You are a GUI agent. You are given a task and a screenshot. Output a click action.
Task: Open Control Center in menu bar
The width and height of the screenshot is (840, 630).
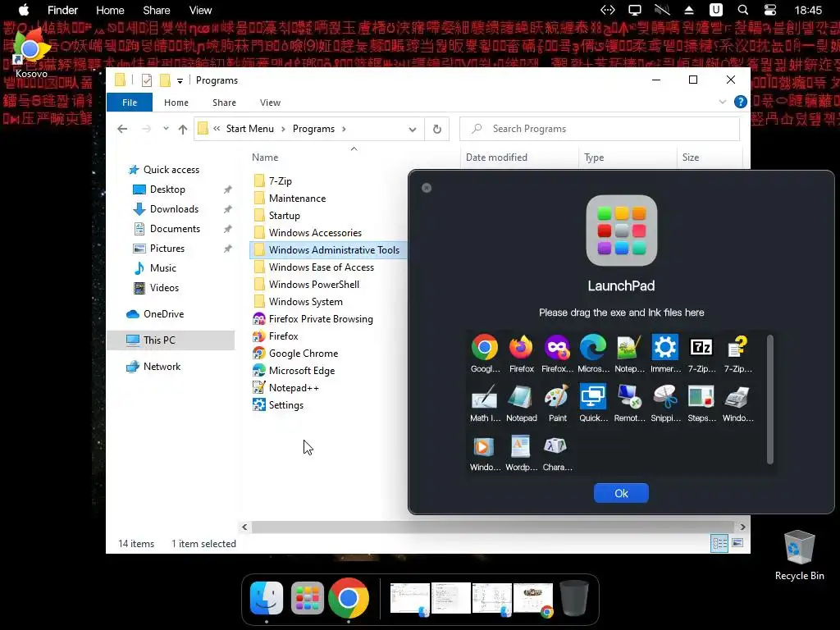pyautogui.click(x=769, y=10)
